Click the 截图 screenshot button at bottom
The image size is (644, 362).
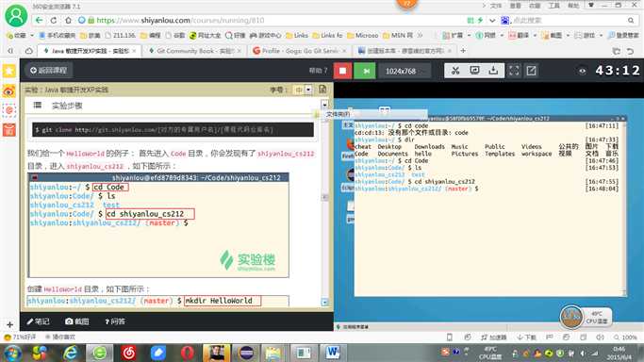(76, 321)
